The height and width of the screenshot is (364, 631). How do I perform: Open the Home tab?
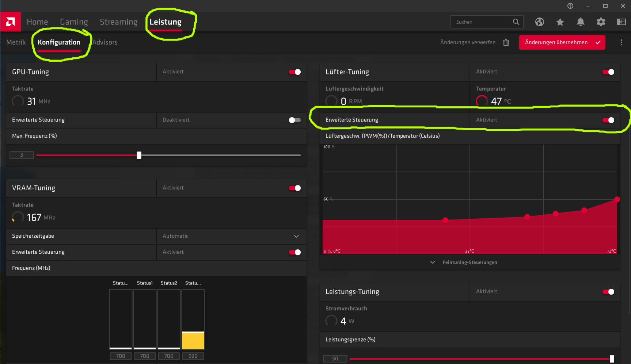[37, 22]
